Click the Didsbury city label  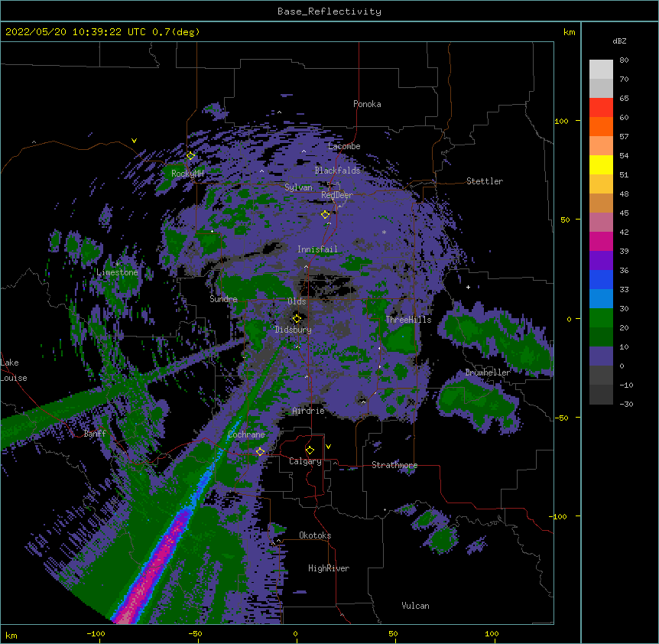[x=294, y=330]
